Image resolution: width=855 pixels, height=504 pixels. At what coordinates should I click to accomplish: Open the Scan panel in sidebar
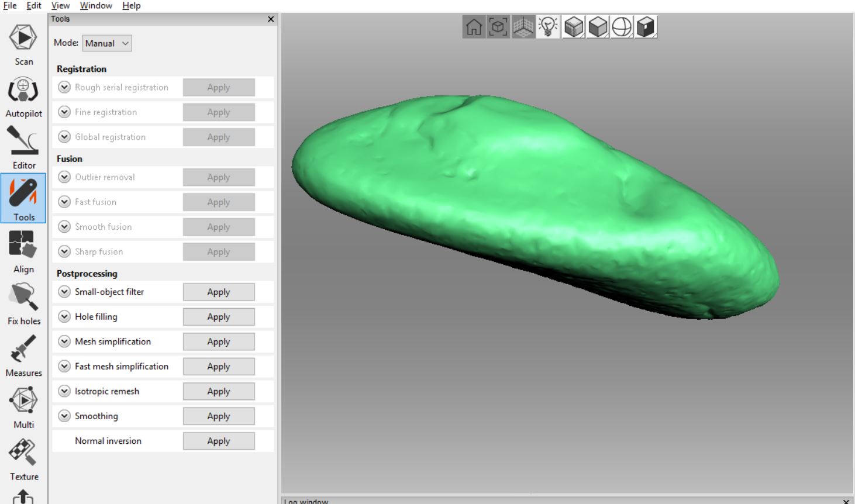coord(23,45)
